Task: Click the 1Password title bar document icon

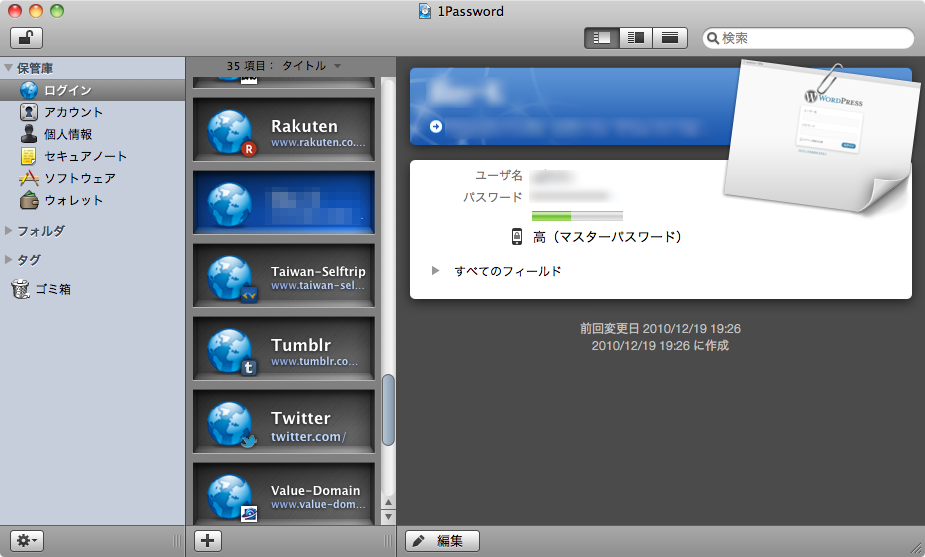Action: pyautogui.click(x=425, y=11)
